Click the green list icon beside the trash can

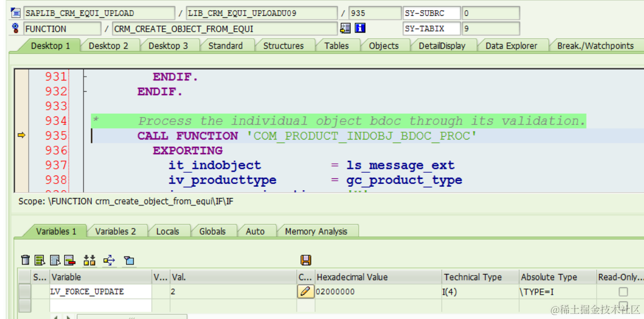tap(40, 260)
